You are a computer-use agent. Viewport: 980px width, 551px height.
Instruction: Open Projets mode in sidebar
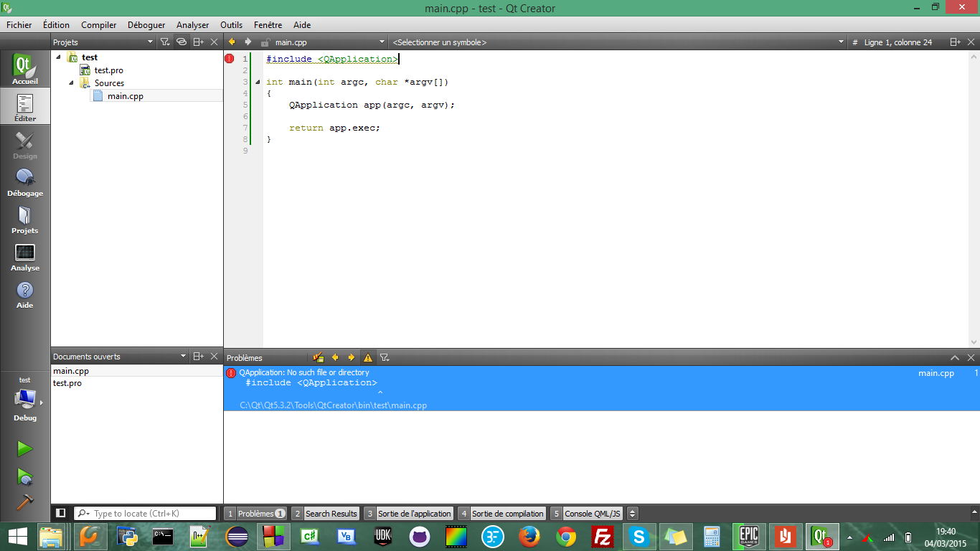click(25, 220)
